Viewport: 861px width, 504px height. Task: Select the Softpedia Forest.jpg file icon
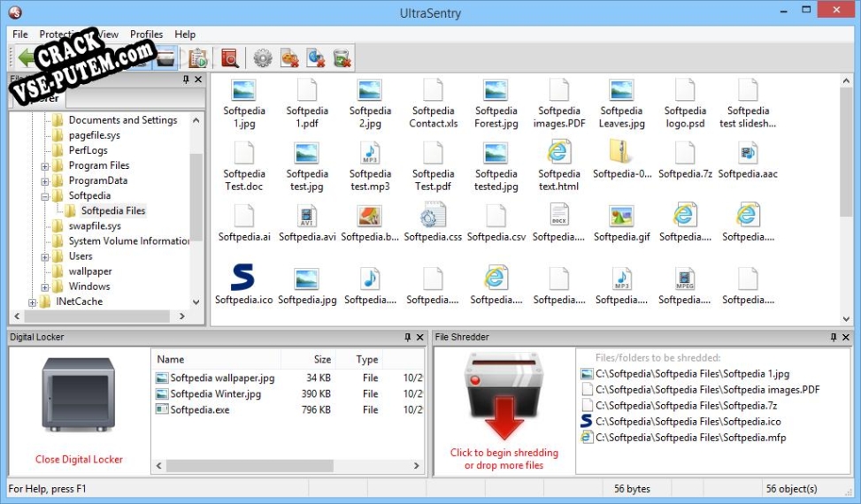(496, 90)
